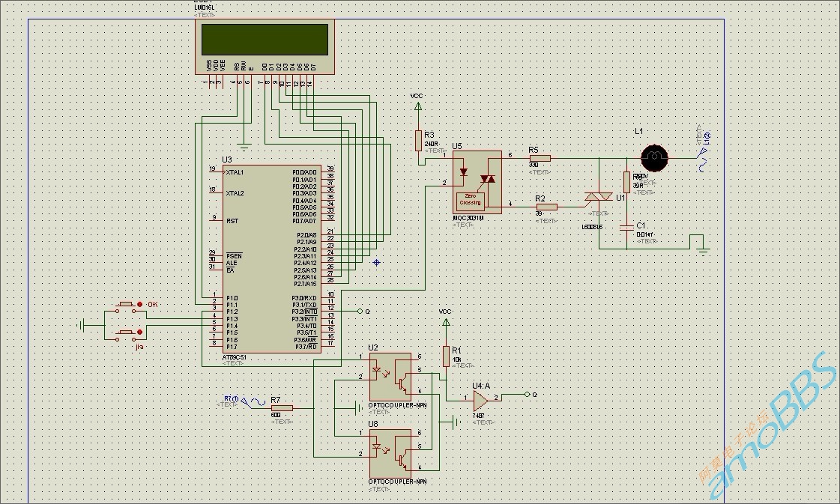Click the P3.7/RD pin label
Viewport: 840px width, 504px height.
click(306, 347)
